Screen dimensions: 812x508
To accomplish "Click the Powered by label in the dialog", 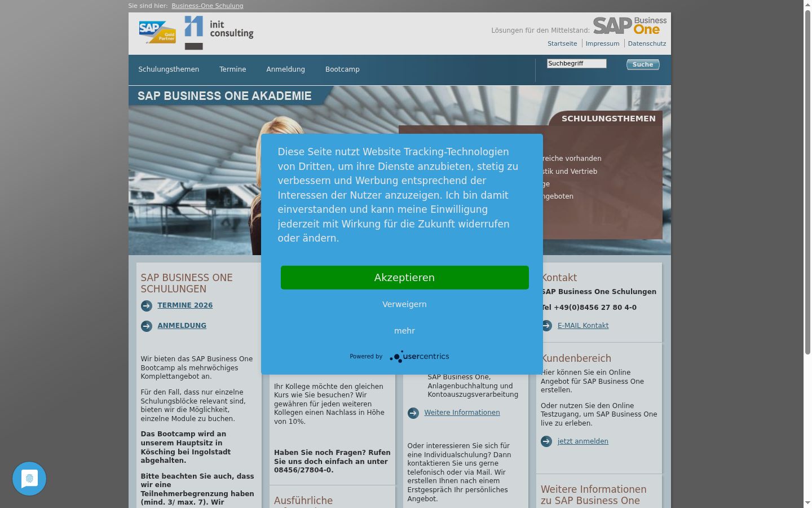I will (x=366, y=357).
